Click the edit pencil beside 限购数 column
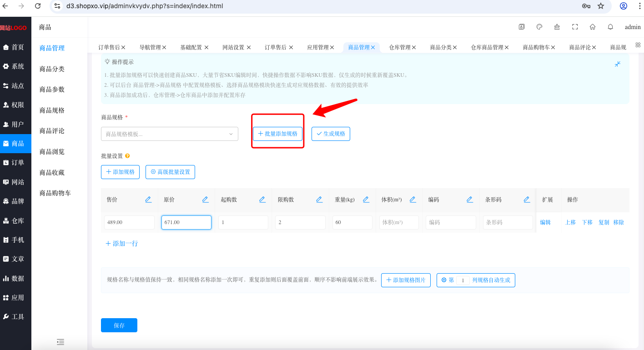 pyautogui.click(x=319, y=200)
